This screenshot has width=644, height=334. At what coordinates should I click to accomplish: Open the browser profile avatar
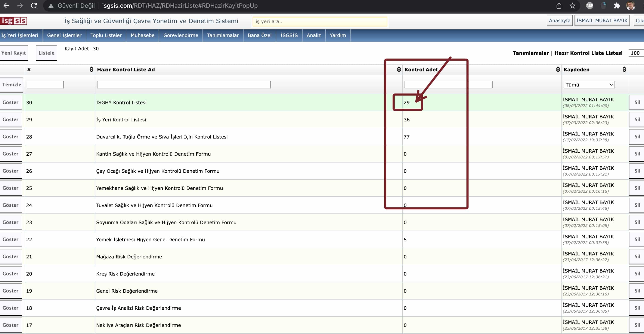[630, 6]
